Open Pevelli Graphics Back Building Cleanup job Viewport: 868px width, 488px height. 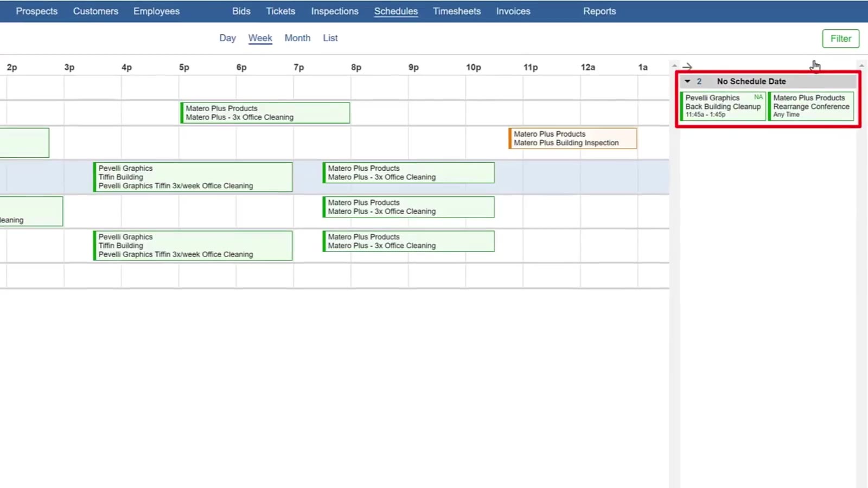click(723, 106)
